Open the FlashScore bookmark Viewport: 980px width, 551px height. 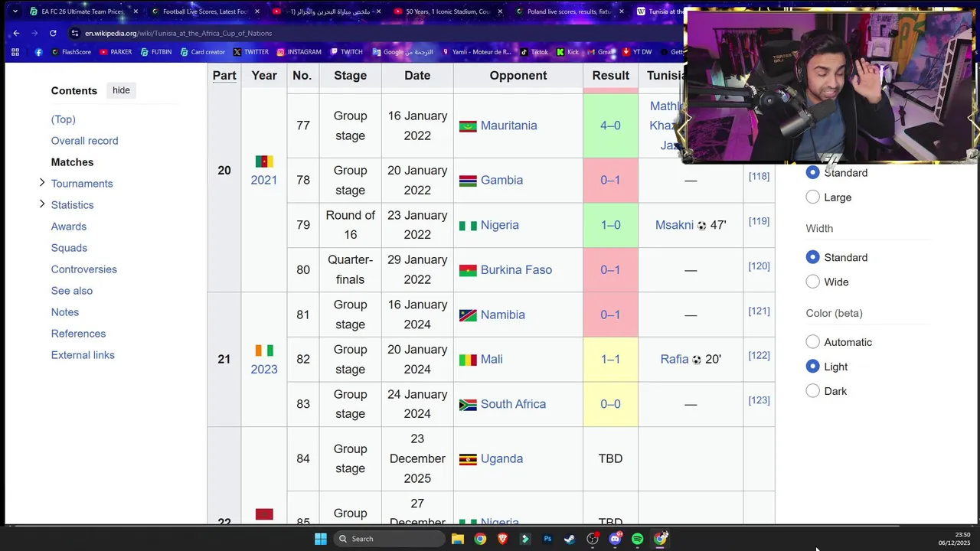[x=70, y=52]
